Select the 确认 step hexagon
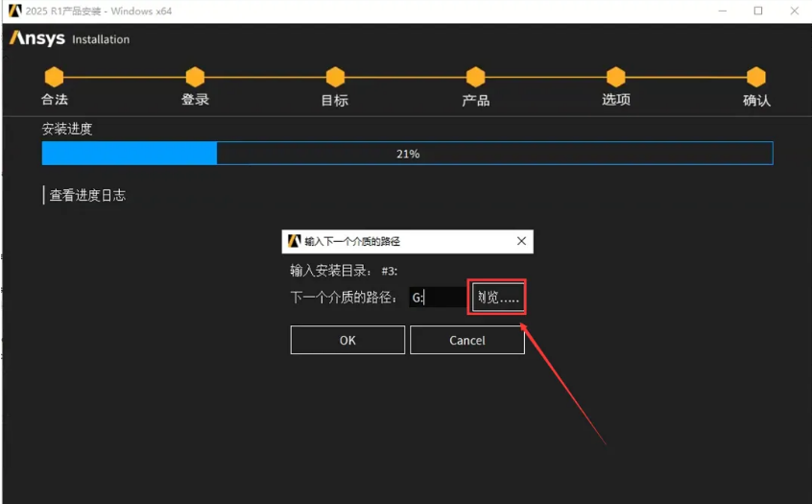Image resolution: width=812 pixels, height=504 pixels. tap(756, 77)
